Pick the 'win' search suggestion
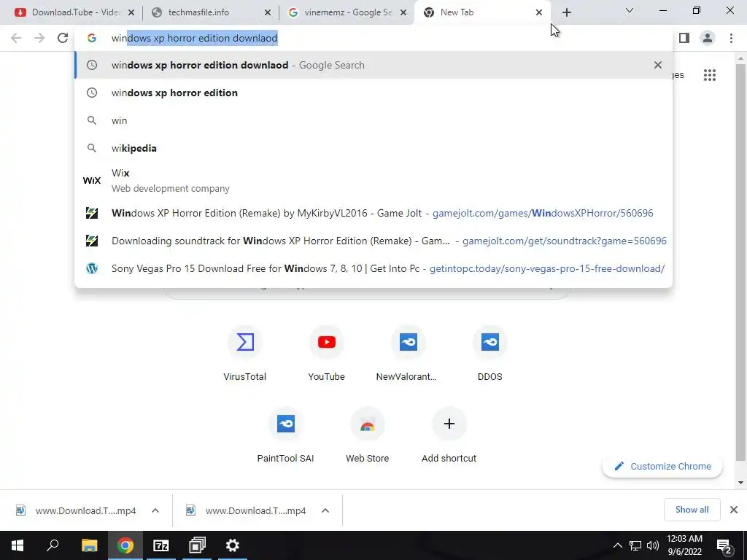Image resolution: width=747 pixels, height=560 pixels. [373, 120]
